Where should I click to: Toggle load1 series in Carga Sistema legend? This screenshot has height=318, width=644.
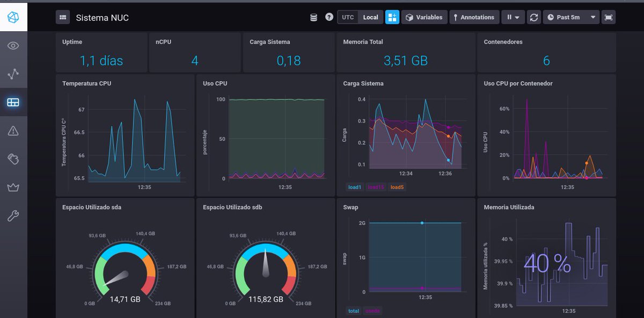pos(354,187)
